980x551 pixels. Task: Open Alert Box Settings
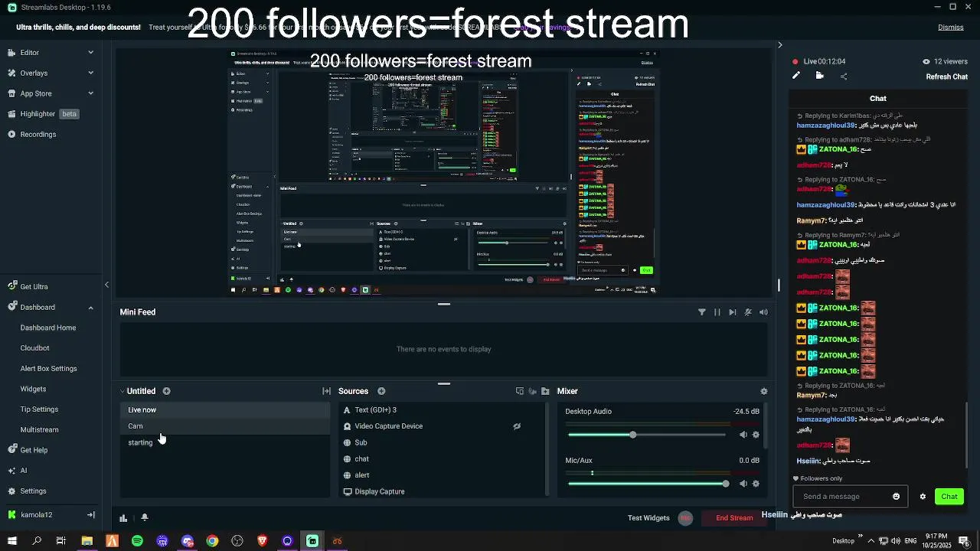pyautogui.click(x=48, y=369)
